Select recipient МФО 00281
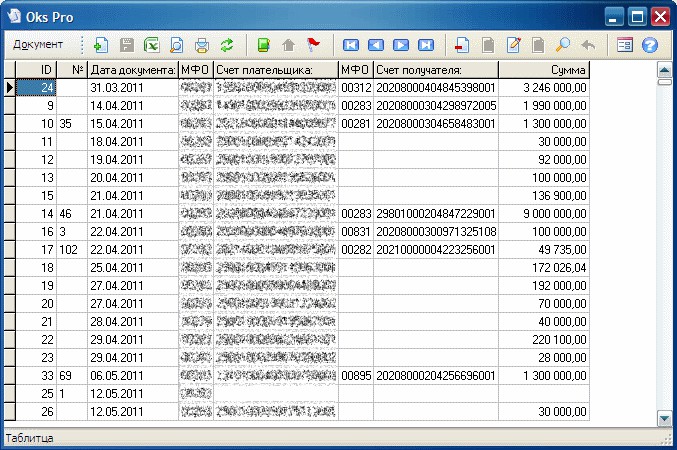Image resolution: width=677 pixels, height=450 pixels. (356, 124)
